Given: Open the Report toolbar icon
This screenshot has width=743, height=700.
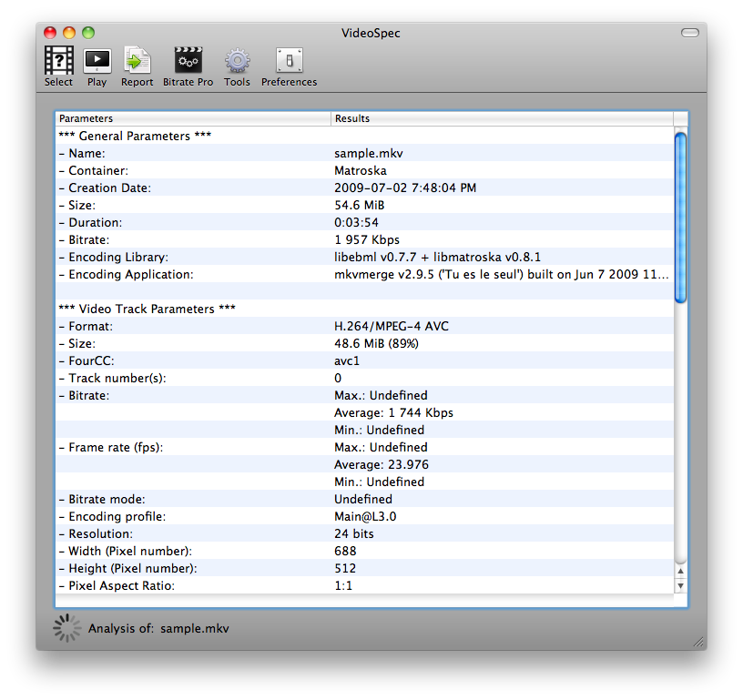Looking at the screenshot, I should click(137, 61).
